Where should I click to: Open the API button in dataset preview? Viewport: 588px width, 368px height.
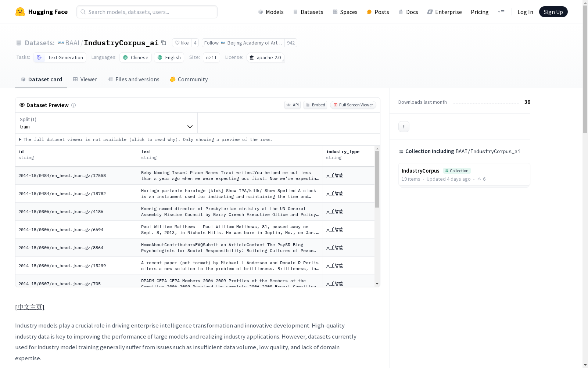tap(293, 105)
